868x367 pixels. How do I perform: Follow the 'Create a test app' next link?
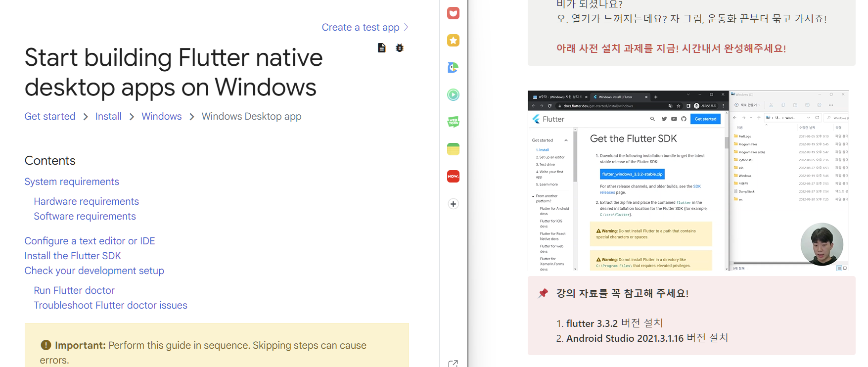[x=365, y=27]
